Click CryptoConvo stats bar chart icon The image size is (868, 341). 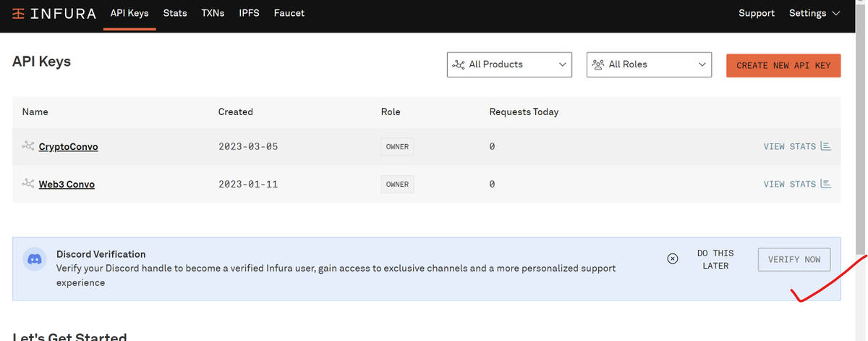tap(825, 146)
